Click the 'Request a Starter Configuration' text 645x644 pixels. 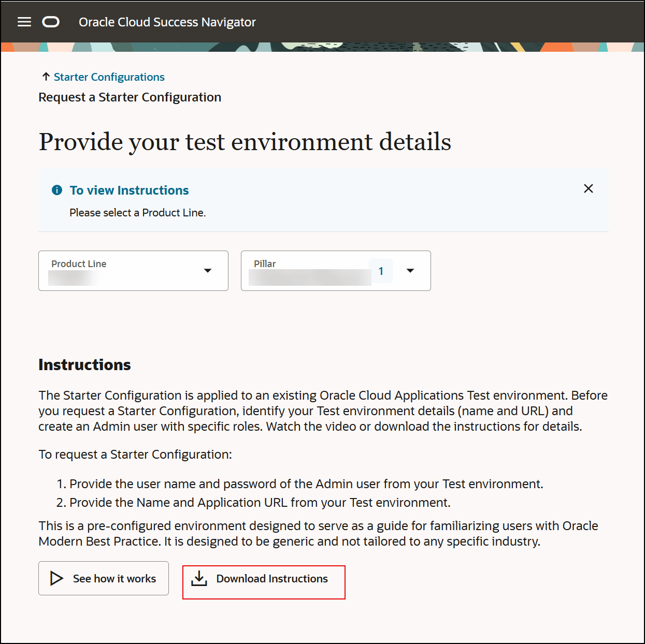tap(130, 97)
